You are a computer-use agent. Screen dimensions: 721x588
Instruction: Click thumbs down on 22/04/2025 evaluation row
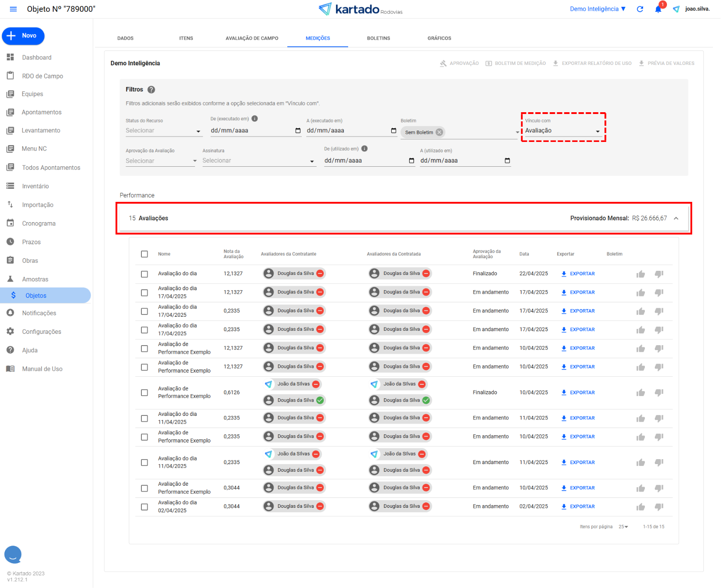pyautogui.click(x=659, y=274)
